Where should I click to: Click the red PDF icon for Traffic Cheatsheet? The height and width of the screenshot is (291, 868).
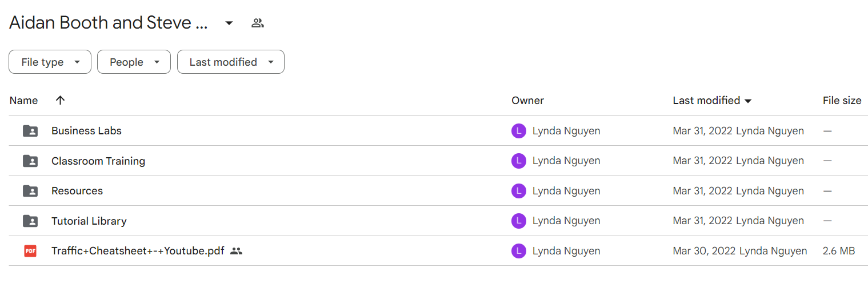tap(30, 251)
